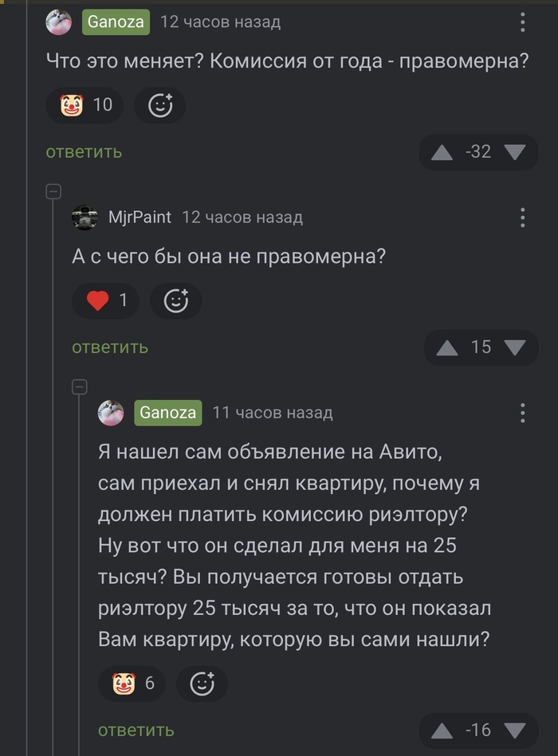Collapse the MjrPaint reply thread

53,191
